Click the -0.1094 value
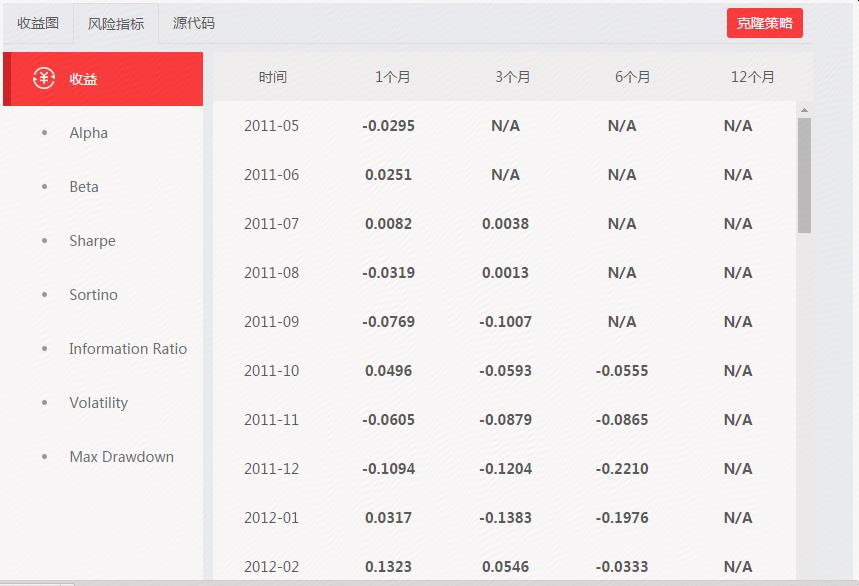The image size is (859, 586). tap(388, 469)
